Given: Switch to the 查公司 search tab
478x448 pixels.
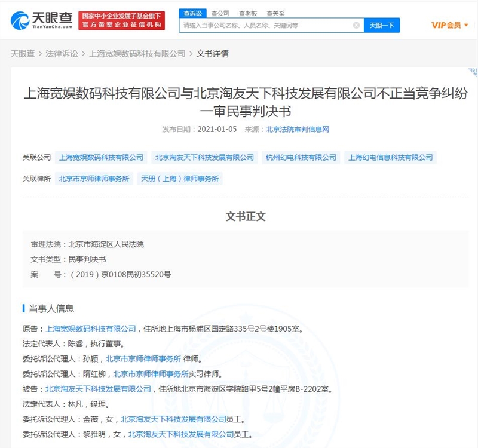Looking at the screenshot, I should tap(220, 13).
